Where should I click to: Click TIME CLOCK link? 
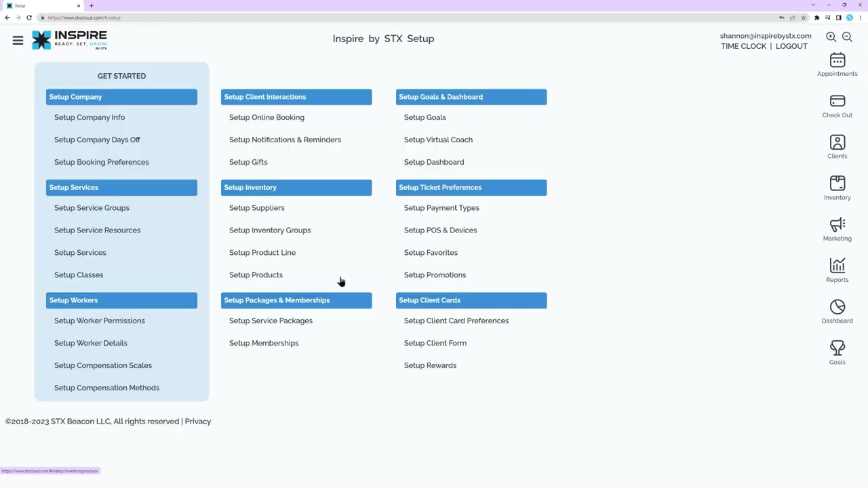743,46
